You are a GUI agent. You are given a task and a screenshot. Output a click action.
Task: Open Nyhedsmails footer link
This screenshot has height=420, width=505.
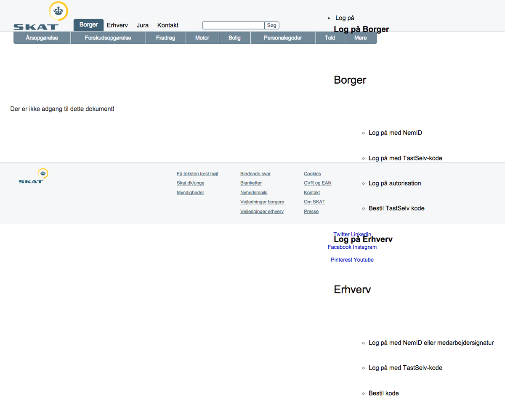254,193
